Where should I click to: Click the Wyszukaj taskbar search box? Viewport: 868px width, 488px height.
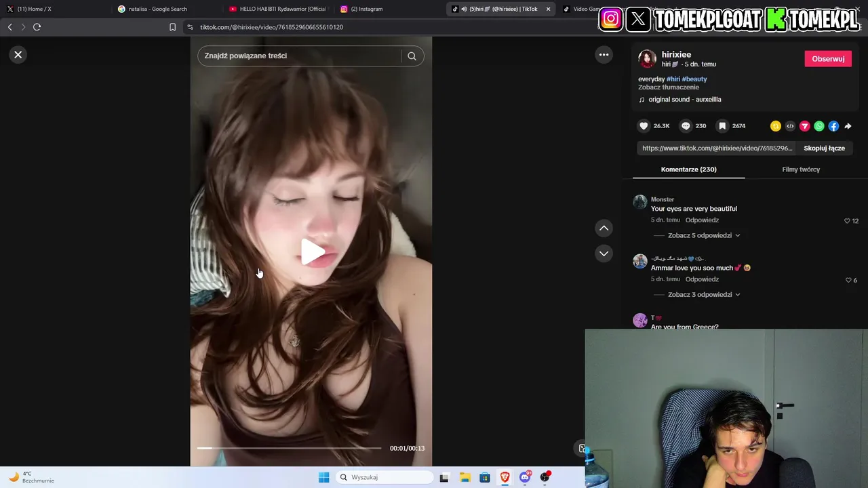tap(384, 477)
